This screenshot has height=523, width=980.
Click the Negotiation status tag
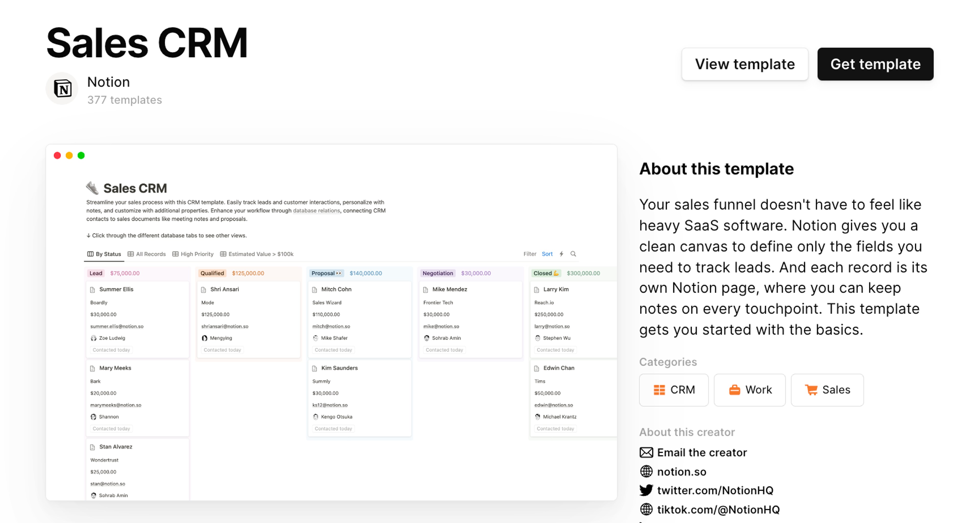(x=437, y=273)
